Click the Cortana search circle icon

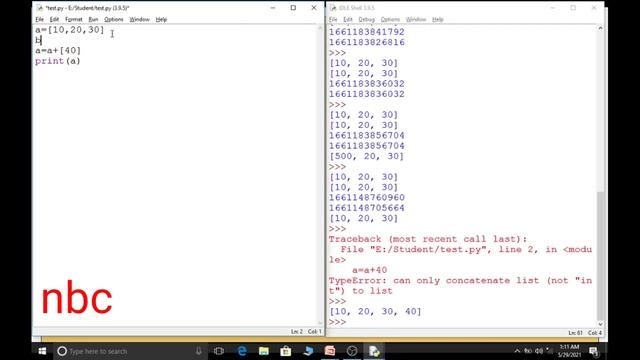[62, 351]
